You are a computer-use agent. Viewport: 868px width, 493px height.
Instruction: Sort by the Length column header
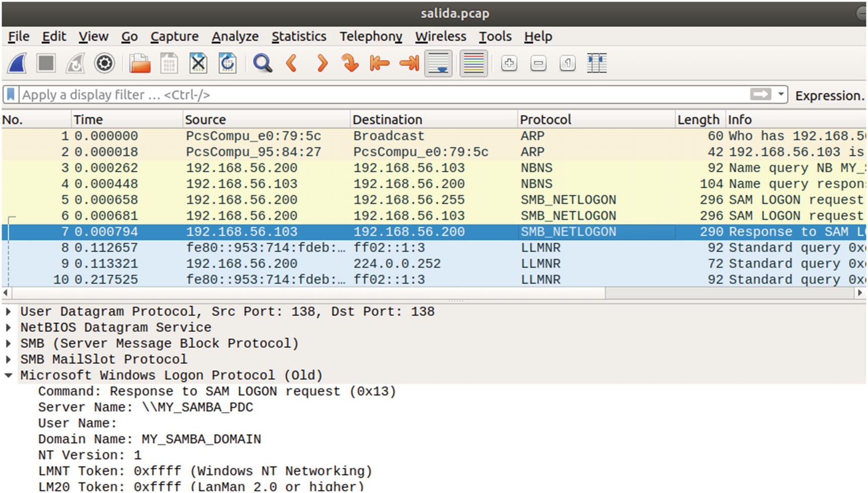(x=700, y=119)
